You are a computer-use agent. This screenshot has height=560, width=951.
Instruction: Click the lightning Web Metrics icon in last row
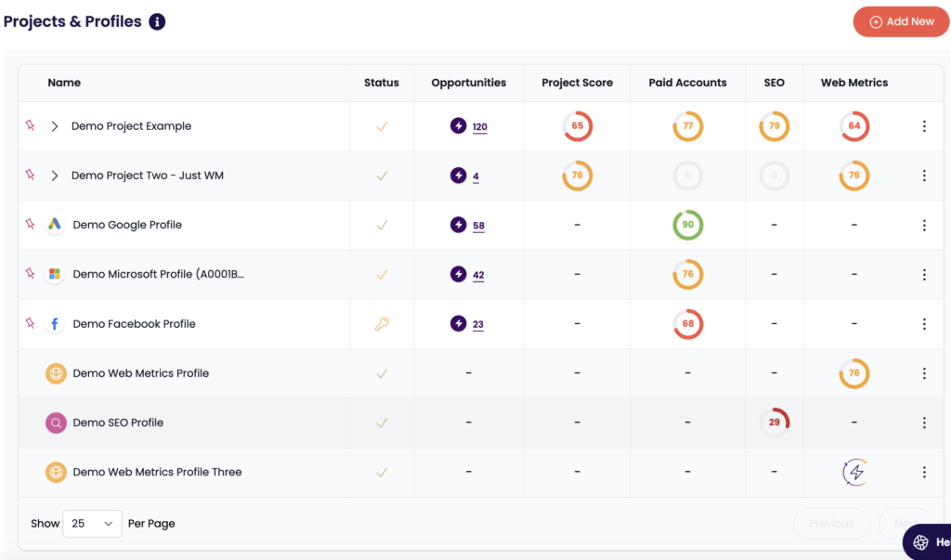coord(854,472)
